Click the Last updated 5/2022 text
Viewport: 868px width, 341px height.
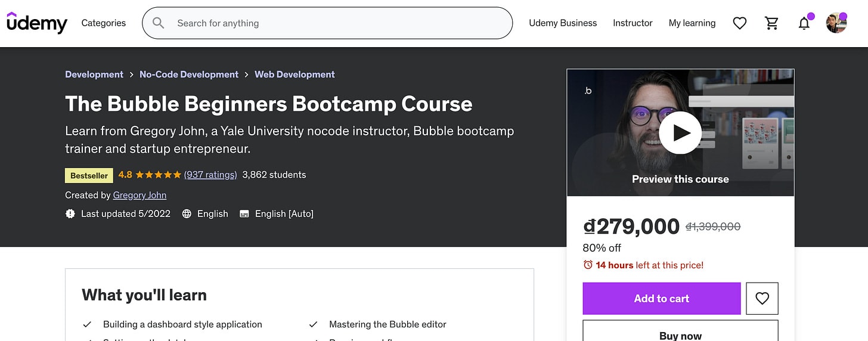coord(126,213)
